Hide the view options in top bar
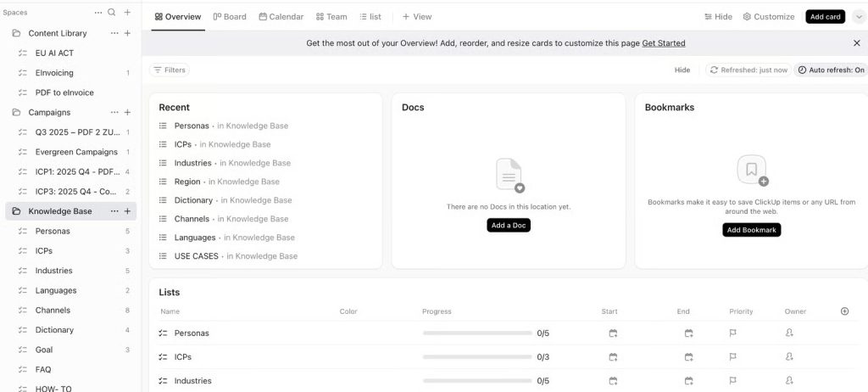The height and width of the screenshot is (392, 868). (718, 17)
